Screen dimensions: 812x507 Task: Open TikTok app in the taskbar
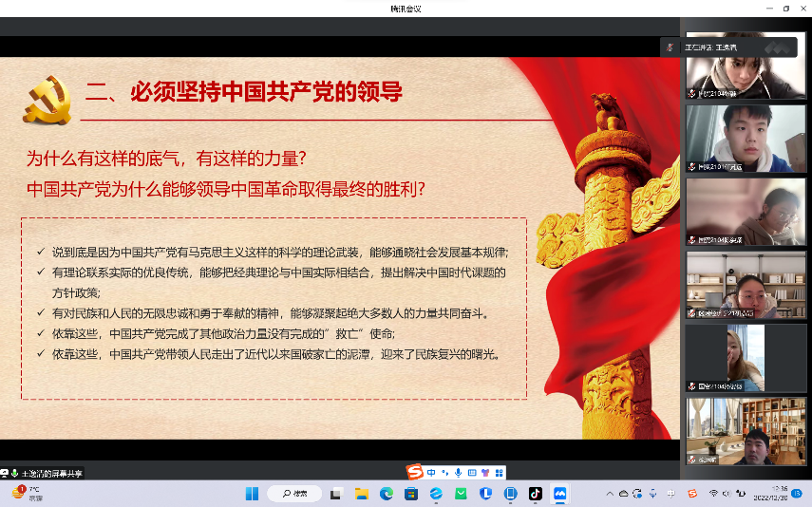click(x=535, y=494)
